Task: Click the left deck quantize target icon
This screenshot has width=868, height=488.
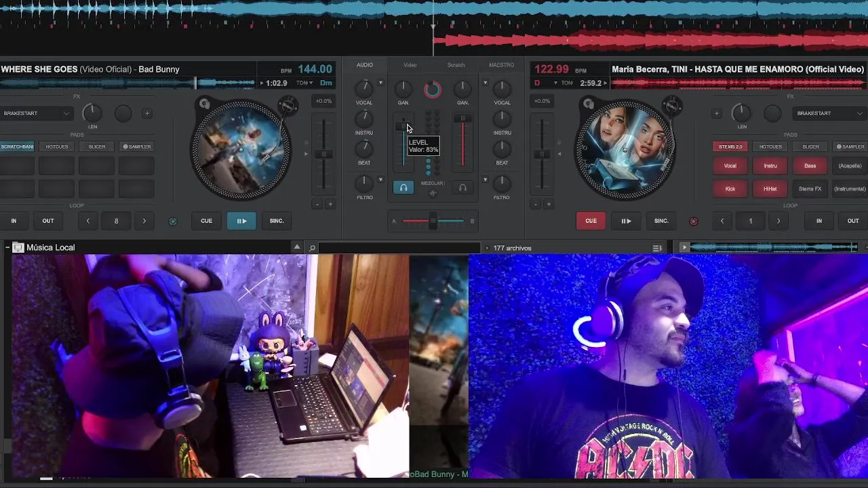Action: 173,221
